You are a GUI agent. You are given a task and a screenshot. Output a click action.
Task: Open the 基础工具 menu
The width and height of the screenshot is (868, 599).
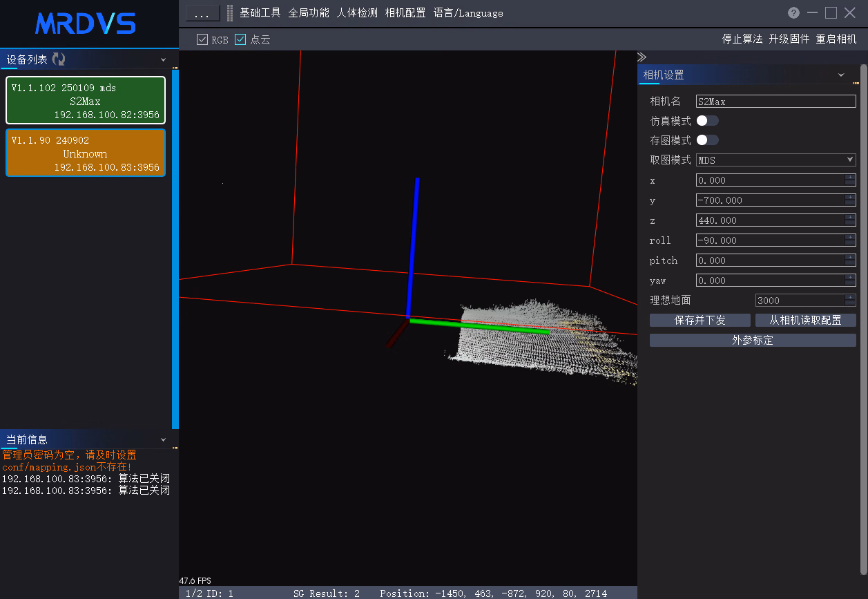pyautogui.click(x=260, y=12)
